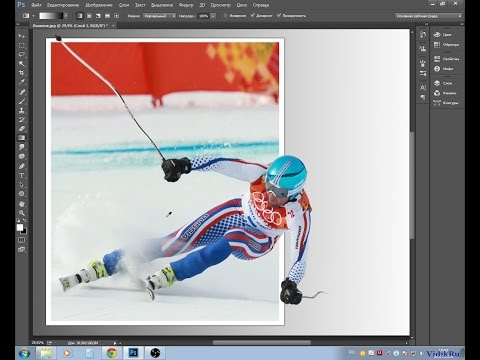Image resolution: width=480 pixels, height=360 pixels.
Task: Select the Pen tool
Action: (22, 166)
